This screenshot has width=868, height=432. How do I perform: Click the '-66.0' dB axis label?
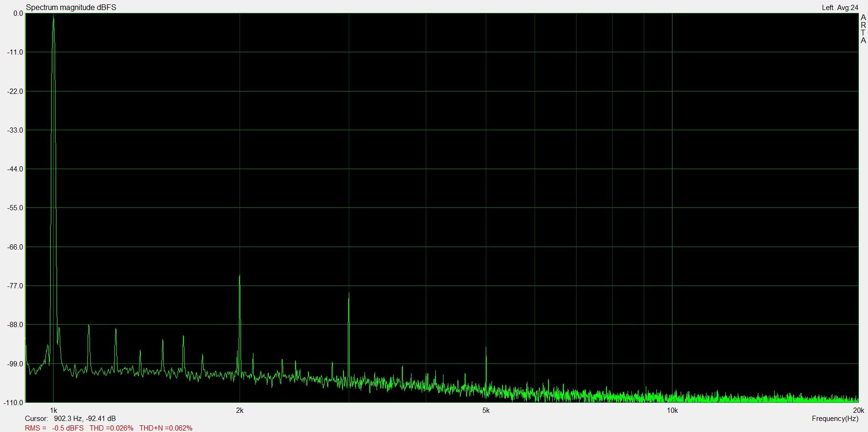[15, 247]
